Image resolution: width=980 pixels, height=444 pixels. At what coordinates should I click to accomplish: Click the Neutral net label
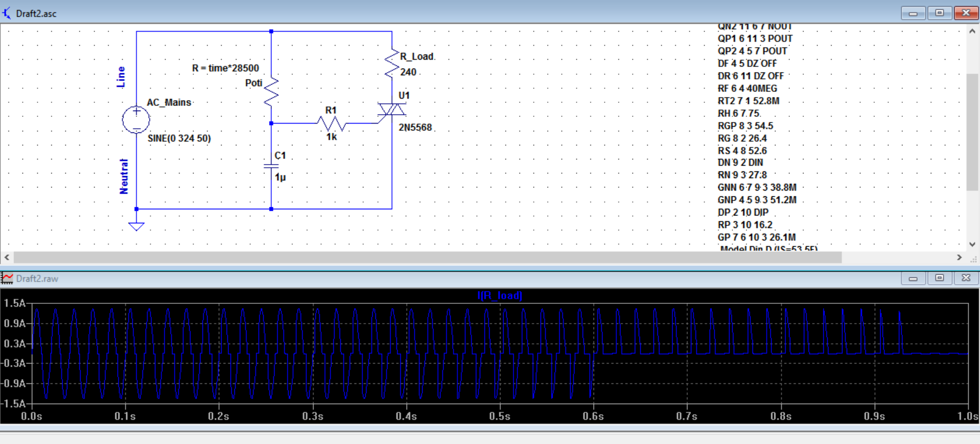[124, 177]
